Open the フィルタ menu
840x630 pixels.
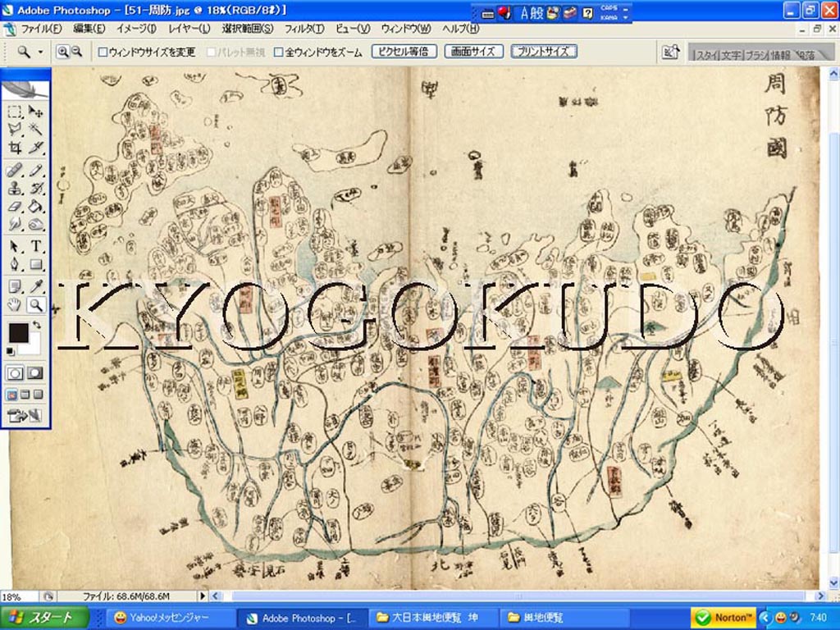(x=304, y=29)
